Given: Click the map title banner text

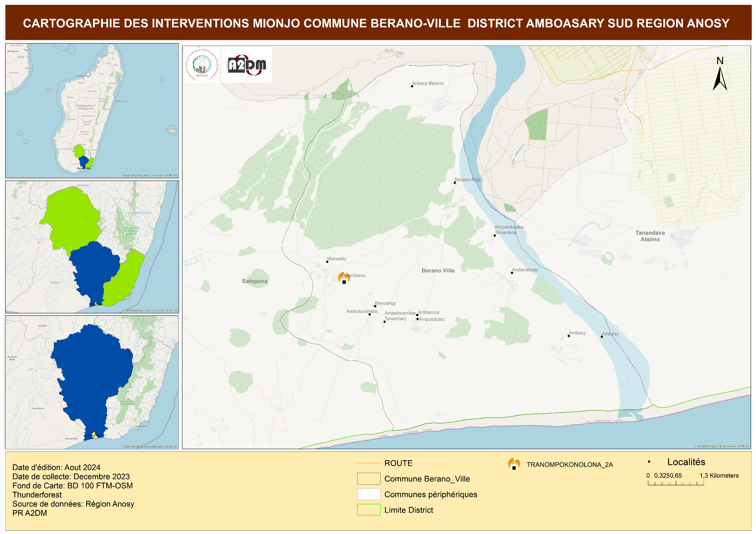Looking at the screenshot, I should pos(376,23).
